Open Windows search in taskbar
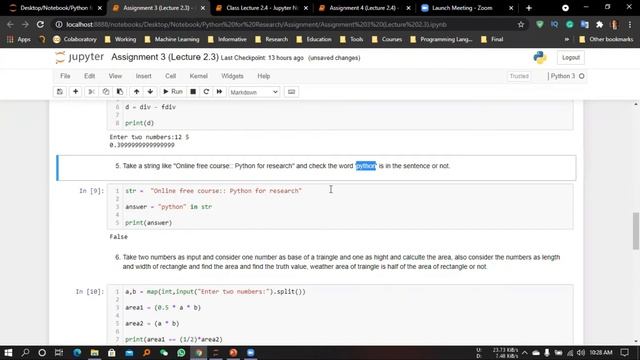640x360 pixels. tap(25, 352)
